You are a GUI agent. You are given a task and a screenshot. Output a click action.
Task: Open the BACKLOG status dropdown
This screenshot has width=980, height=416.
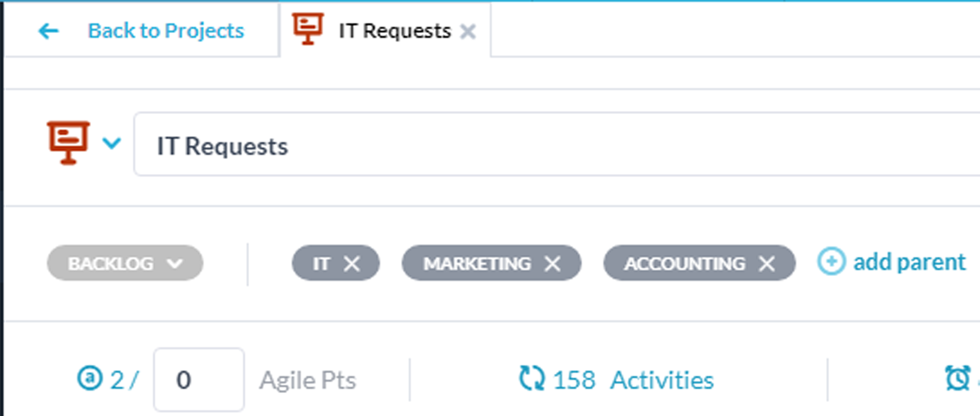pos(125,263)
